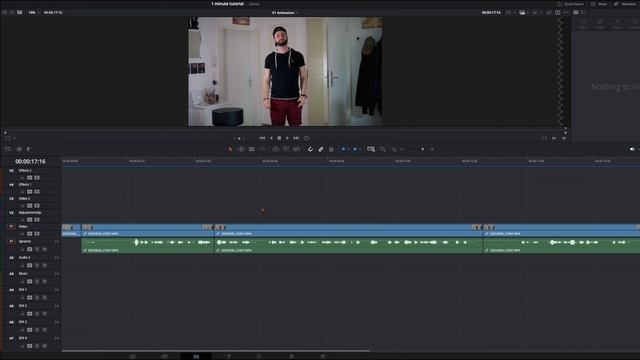Select the Blade Edit Mode tool
The image size is (640, 360).
pos(262,149)
